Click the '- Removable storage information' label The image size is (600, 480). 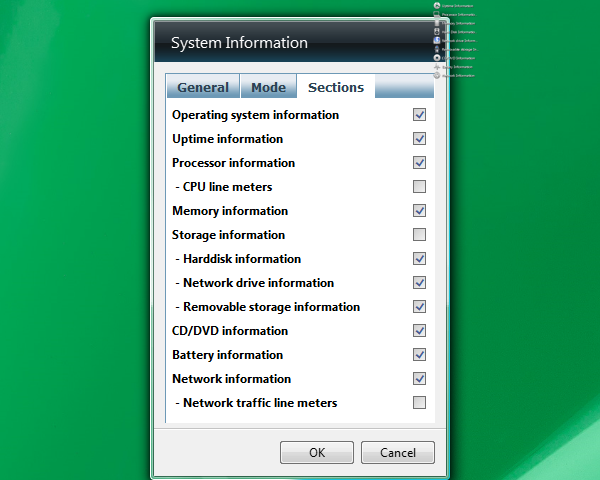(x=267, y=307)
